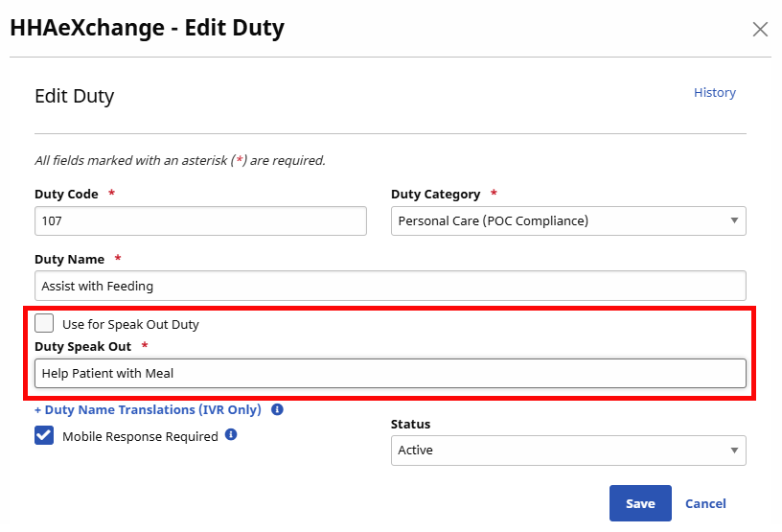
Task: Open the Duty Category dropdown
Action: click(x=568, y=220)
